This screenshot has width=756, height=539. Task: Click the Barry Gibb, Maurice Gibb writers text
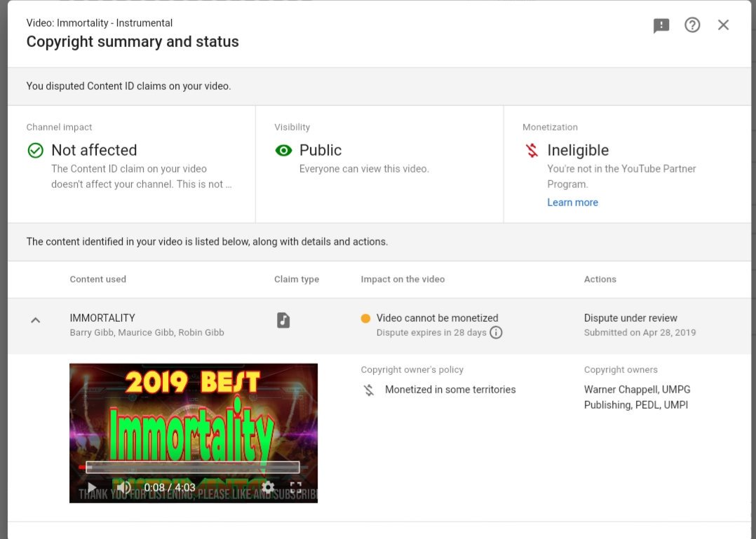[x=147, y=332]
